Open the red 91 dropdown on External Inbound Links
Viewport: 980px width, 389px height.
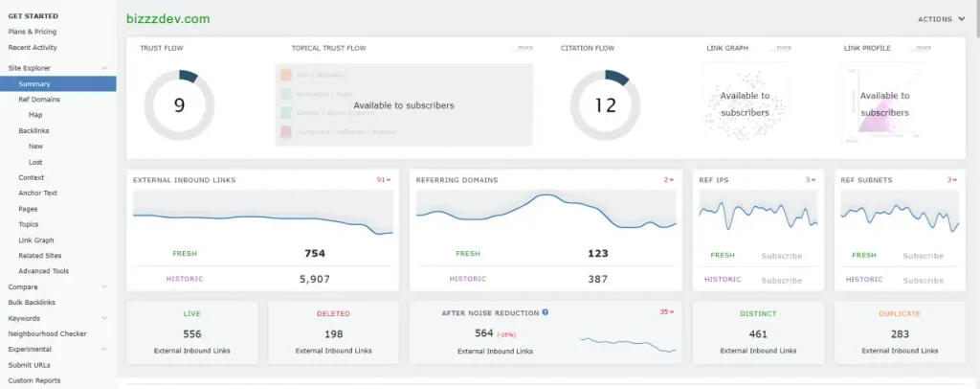point(385,179)
